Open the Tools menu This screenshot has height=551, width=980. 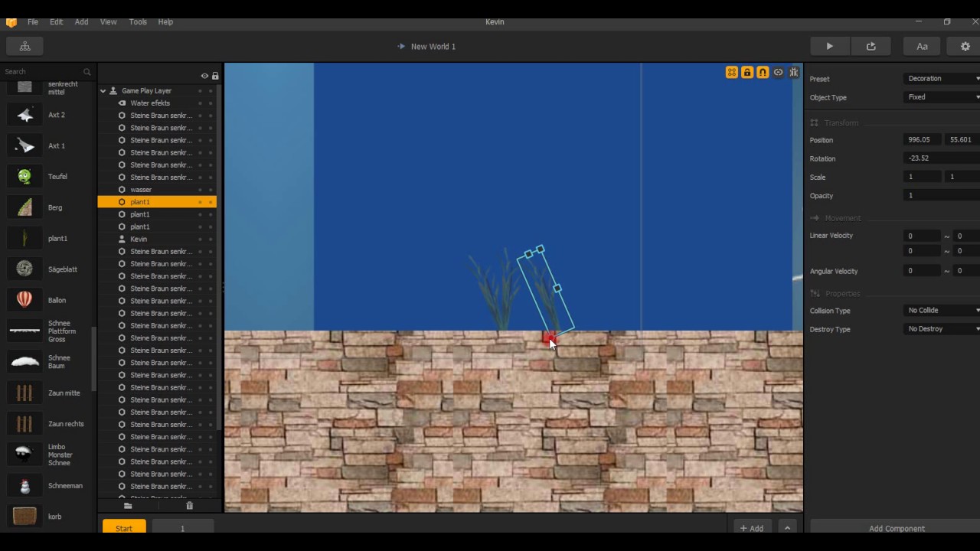click(138, 22)
